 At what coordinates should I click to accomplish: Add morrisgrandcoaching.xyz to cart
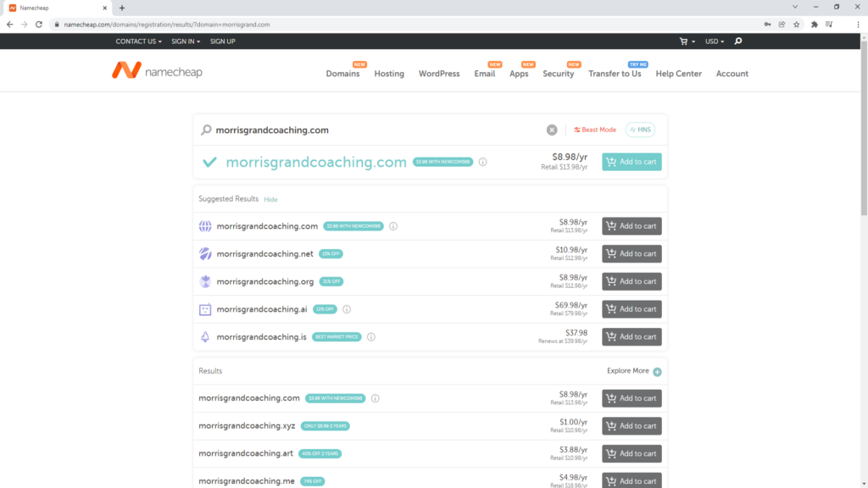pos(632,426)
